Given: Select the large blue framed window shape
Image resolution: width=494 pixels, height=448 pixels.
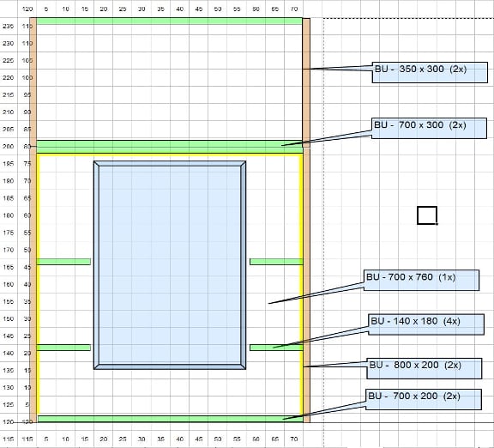Looking at the screenshot, I should pyautogui.click(x=170, y=265).
